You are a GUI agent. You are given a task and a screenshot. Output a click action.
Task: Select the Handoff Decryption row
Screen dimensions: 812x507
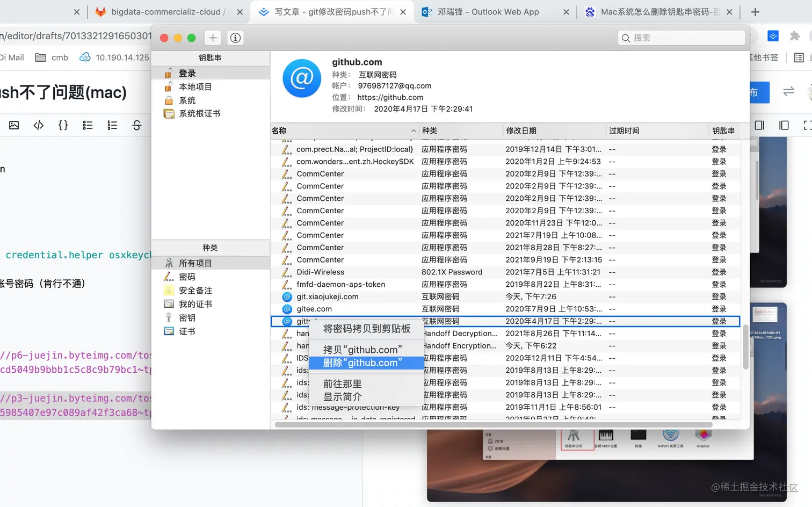tap(505, 334)
